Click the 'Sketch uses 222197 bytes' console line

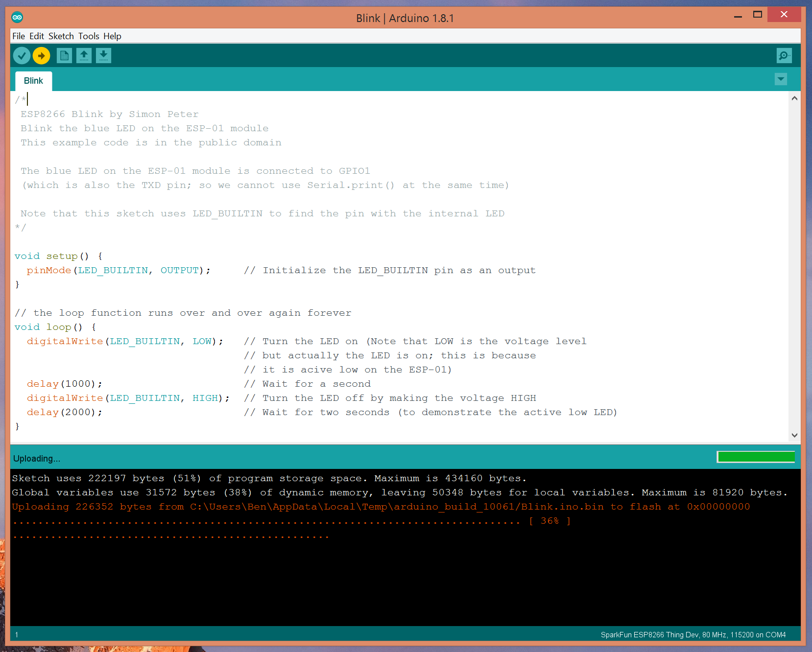(269, 478)
